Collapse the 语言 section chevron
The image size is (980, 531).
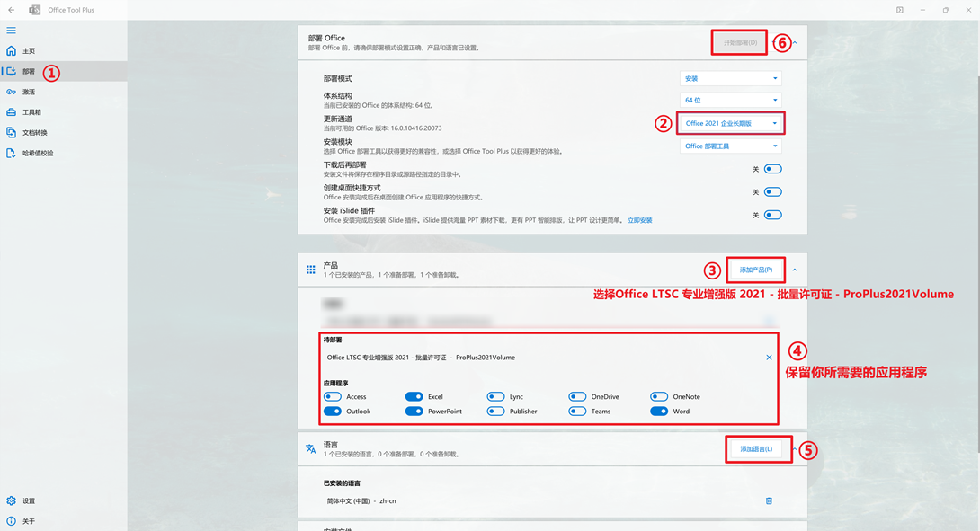coord(795,449)
